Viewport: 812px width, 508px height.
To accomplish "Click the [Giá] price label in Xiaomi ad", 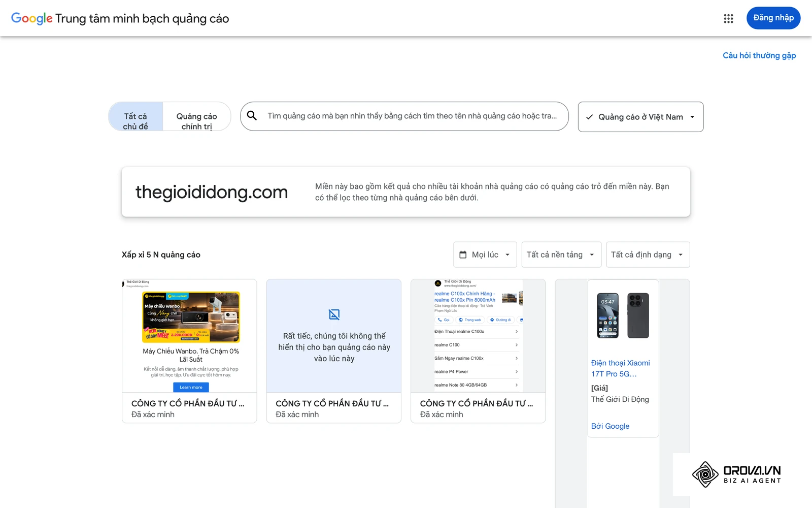I will [x=599, y=388].
